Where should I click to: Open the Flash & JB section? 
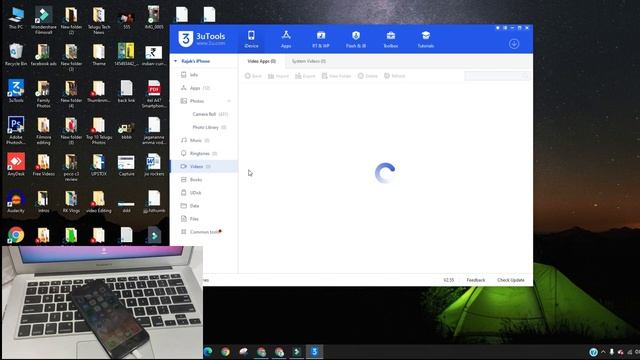(x=356, y=40)
